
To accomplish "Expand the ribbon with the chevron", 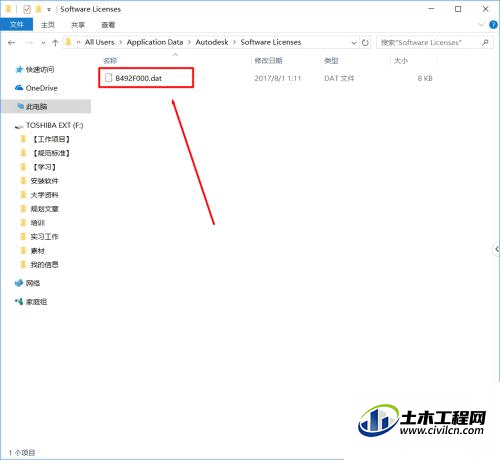I will [481, 25].
